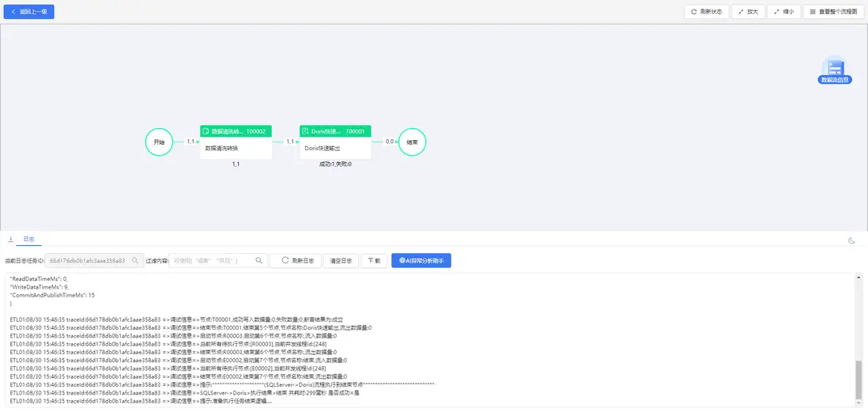
Task: Click the 1,1 label between 开始 and 数据清洗转换
Action: (x=191, y=142)
